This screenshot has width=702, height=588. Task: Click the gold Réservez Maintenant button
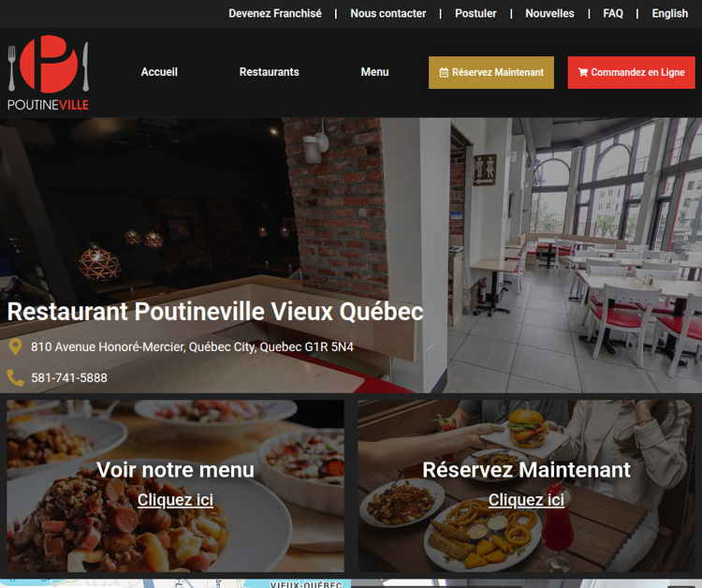click(x=491, y=72)
